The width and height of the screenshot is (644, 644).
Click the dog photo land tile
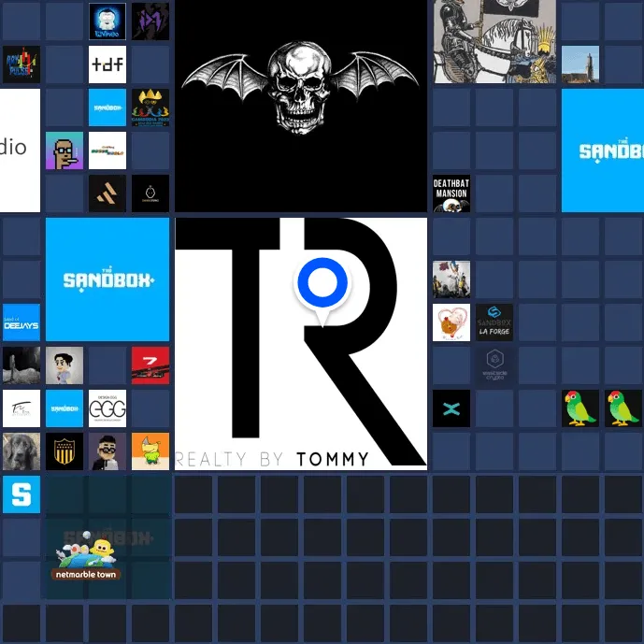pos(21,451)
